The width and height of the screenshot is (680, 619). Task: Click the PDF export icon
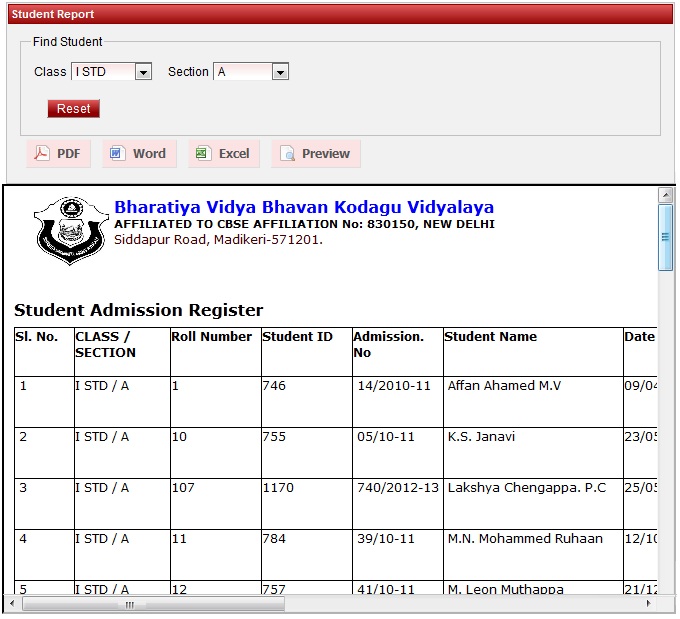42,154
